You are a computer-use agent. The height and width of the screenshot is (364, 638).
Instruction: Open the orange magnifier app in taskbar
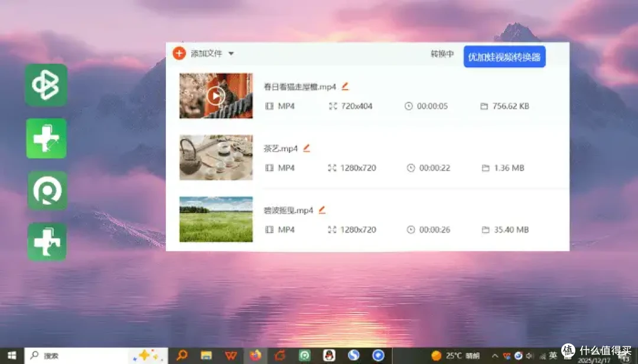[x=182, y=356]
